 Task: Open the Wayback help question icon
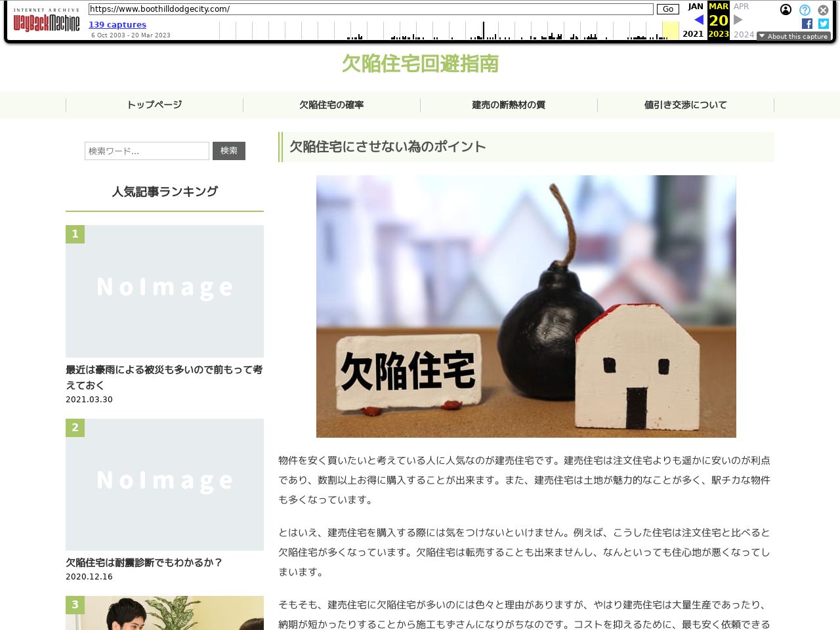(805, 10)
